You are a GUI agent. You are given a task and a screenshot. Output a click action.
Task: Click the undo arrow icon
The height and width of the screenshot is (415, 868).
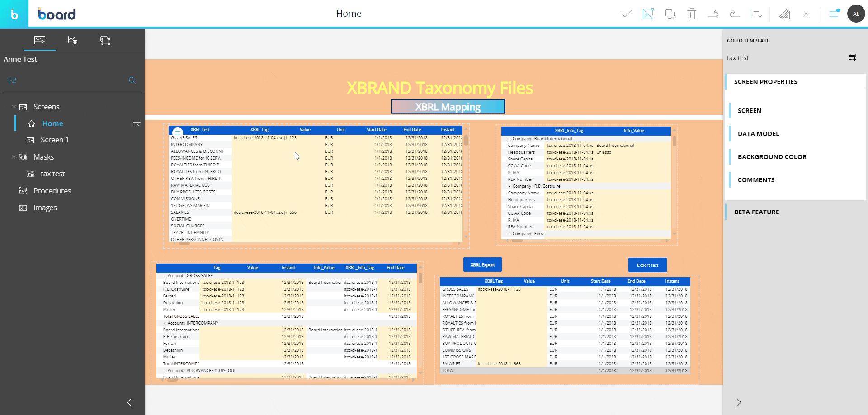(713, 14)
